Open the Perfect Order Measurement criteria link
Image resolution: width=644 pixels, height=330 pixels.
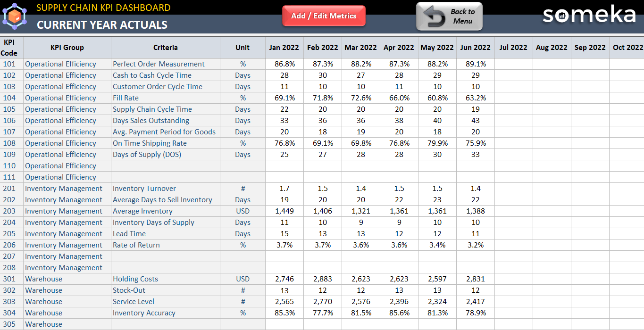click(159, 64)
